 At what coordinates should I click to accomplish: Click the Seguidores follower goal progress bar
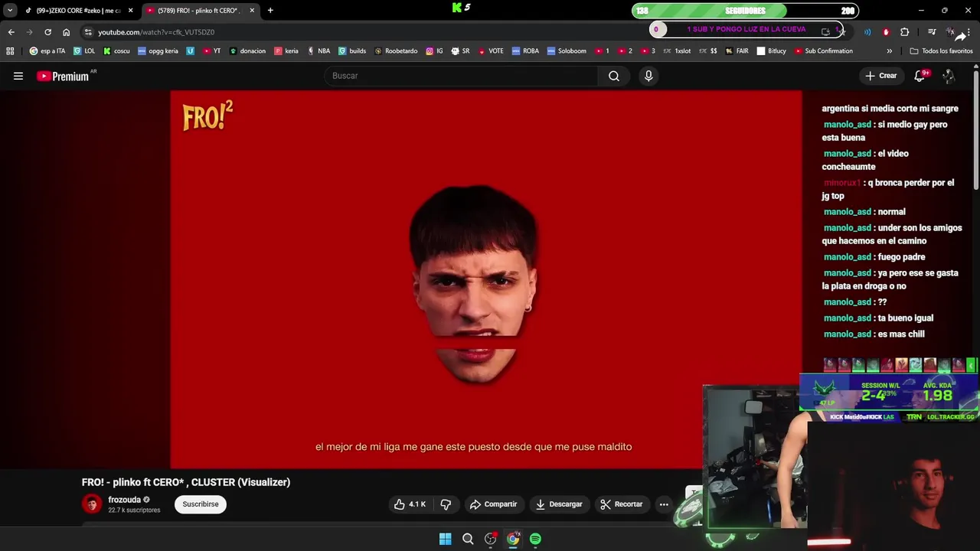745,11
